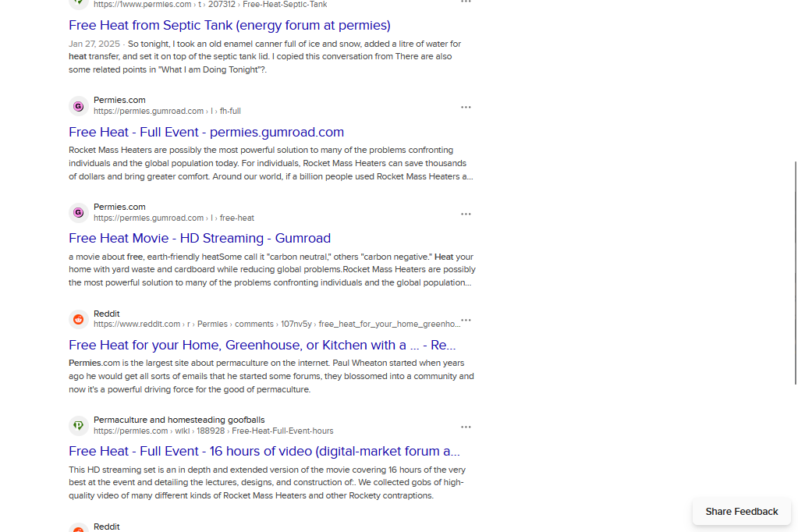Click 'Permies.com' site name above free-heat URL

(119, 207)
